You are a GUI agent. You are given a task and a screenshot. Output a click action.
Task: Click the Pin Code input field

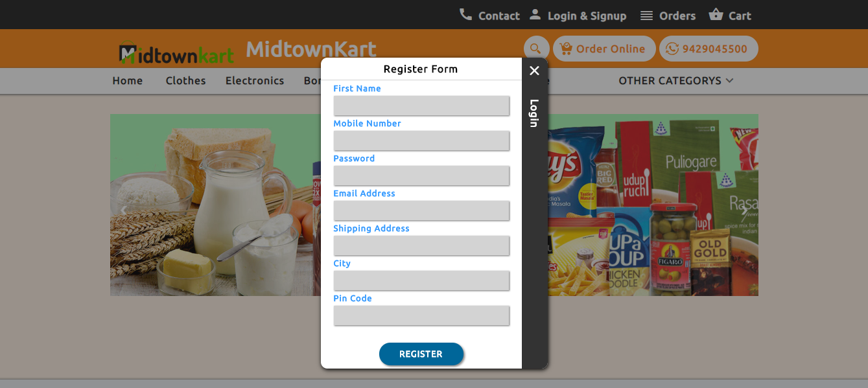pyautogui.click(x=421, y=315)
